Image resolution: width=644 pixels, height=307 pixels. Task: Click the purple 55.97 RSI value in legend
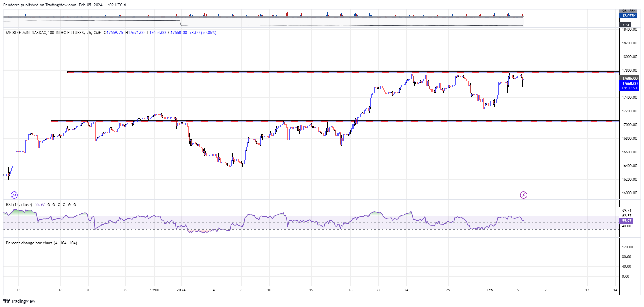[40, 205]
